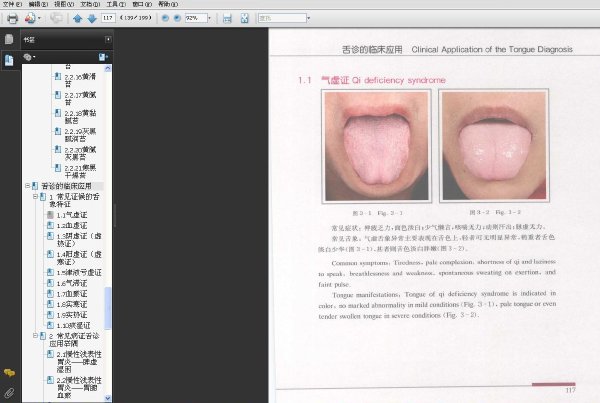Click the Print icon in the toolbar

pyautogui.click(x=13, y=18)
